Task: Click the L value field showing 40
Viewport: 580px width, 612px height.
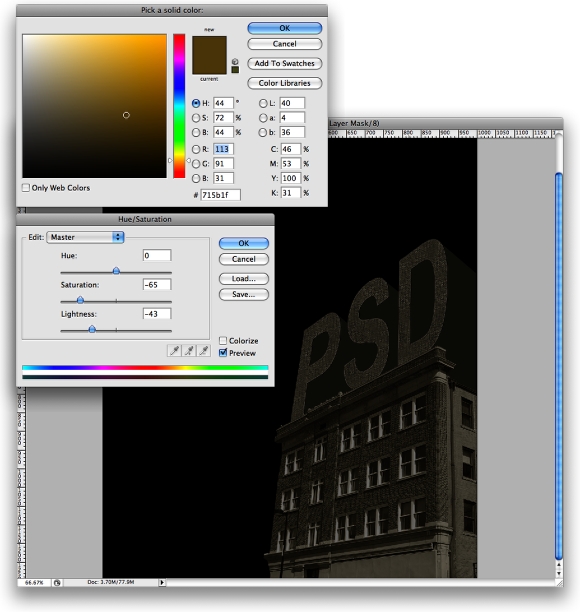Action: (292, 103)
